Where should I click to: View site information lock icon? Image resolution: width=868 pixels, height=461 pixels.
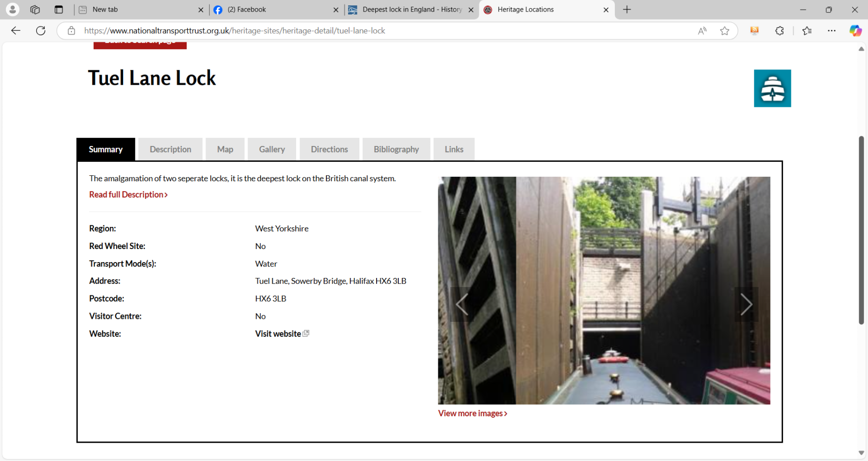click(x=71, y=31)
